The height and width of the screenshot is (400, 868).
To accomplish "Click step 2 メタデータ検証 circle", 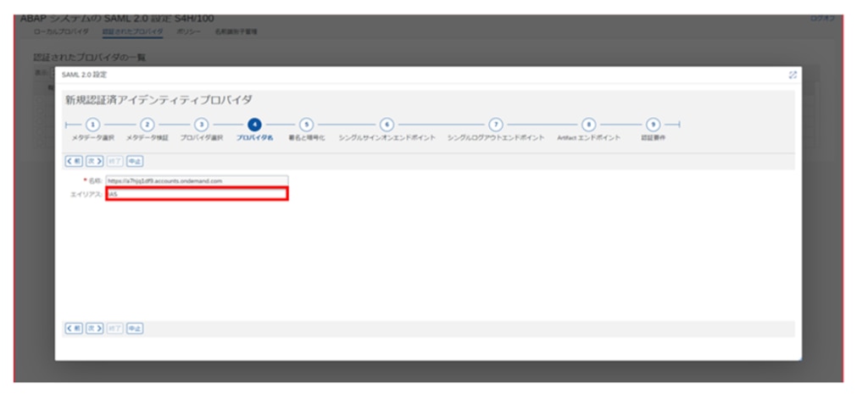I will [x=147, y=125].
